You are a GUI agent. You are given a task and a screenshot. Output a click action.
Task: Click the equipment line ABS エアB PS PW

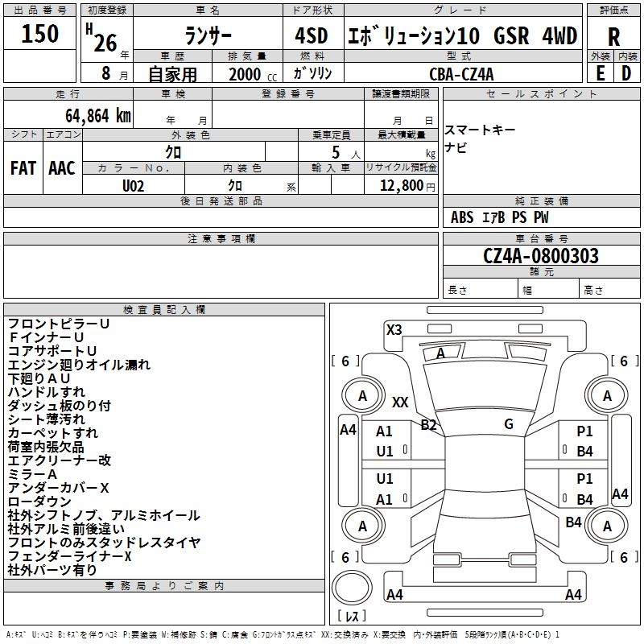(499, 217)
